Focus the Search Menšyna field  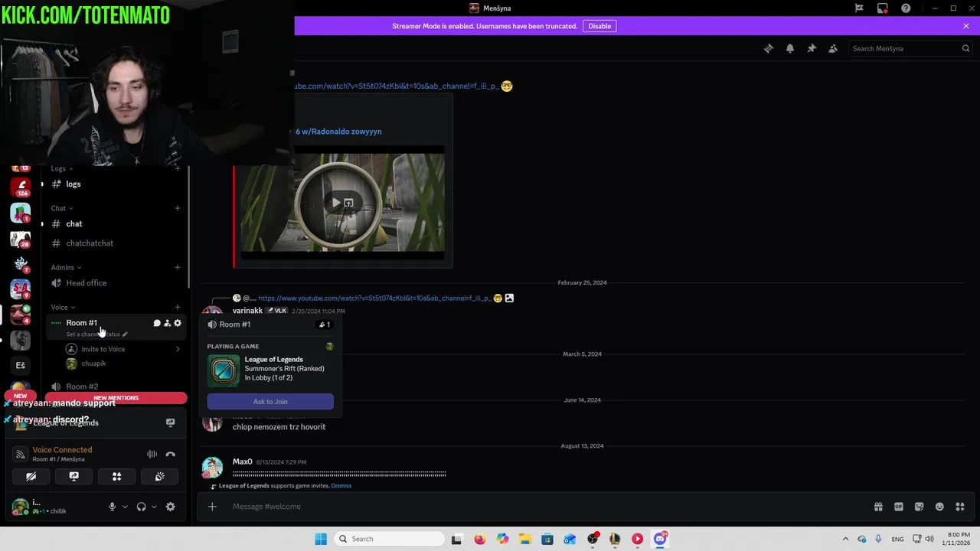pos(910,48)
